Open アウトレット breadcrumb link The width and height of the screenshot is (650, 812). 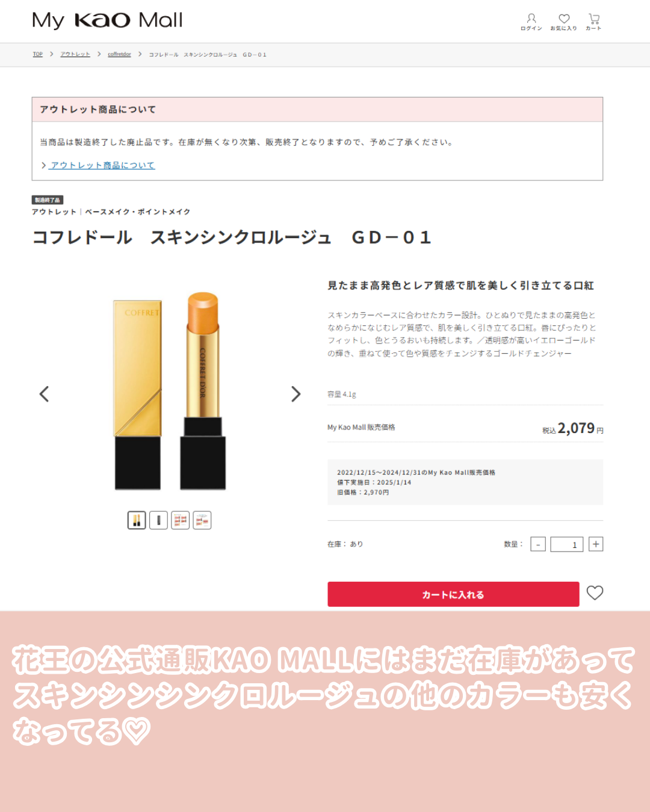75,54
